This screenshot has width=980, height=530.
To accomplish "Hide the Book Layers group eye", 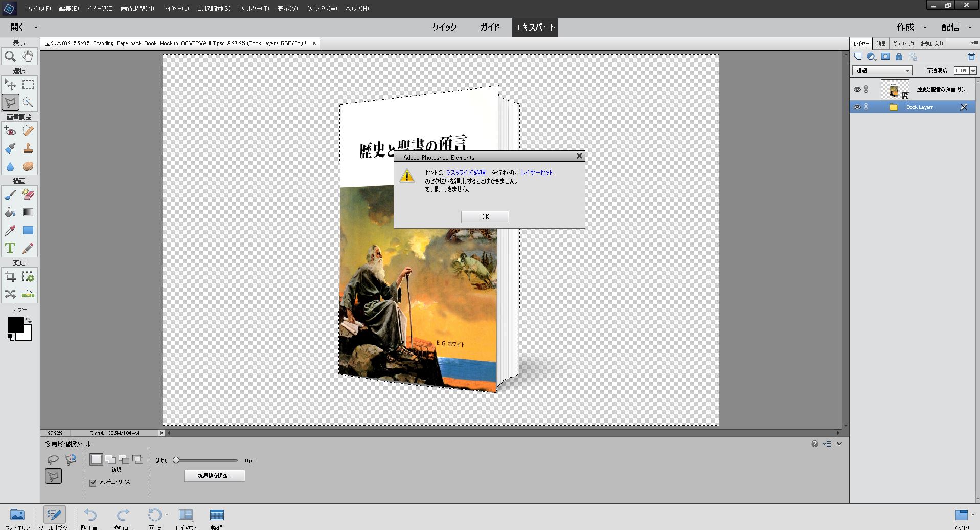I will click(857, 107).
